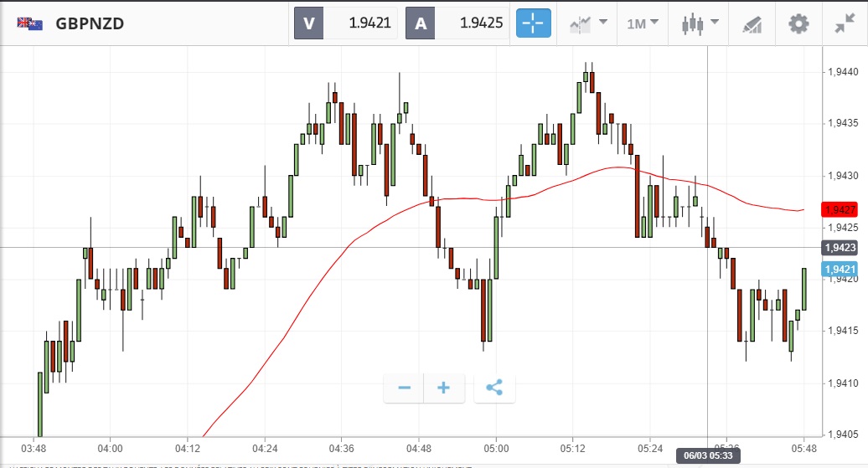The image size is (868, 468).
Task: Toggle the crosshair cursor button
Action: pos(534,23)
